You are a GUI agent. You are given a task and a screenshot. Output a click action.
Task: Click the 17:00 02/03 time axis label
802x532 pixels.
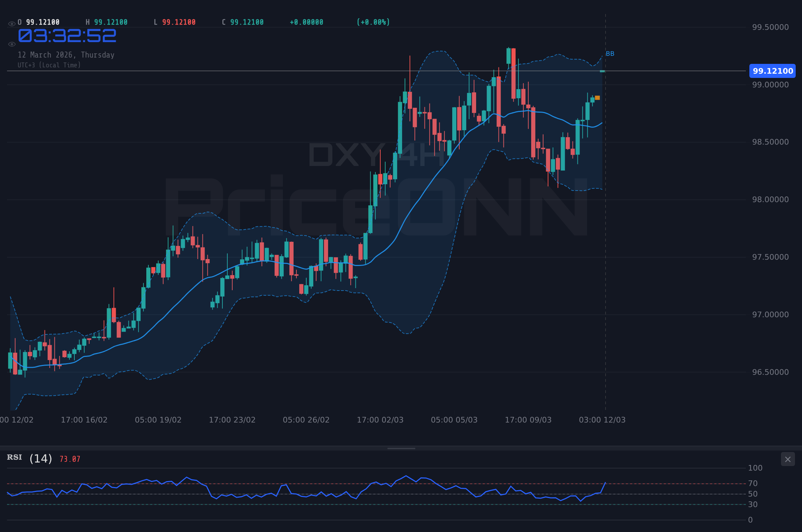(380, 419)
